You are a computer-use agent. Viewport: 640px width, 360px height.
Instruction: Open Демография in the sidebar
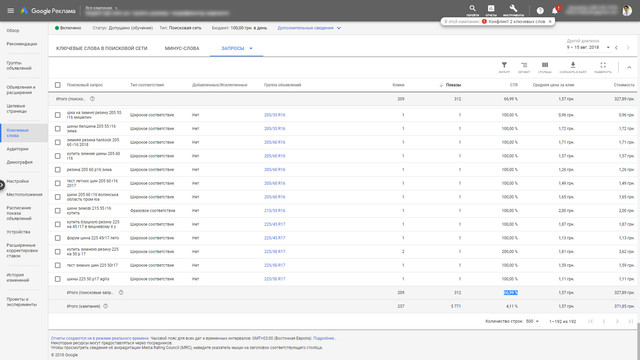tap(19, 162)
